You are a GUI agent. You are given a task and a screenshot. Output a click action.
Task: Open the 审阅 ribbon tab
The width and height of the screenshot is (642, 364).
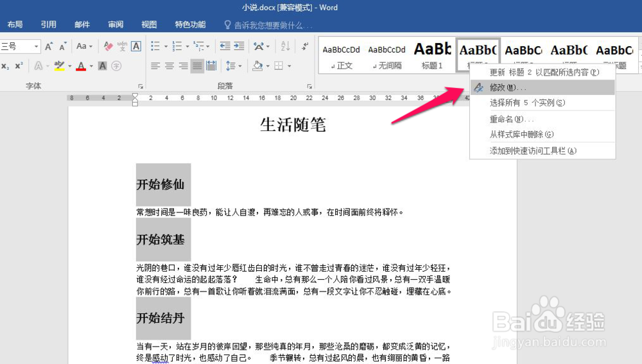(x=116, y=24)
